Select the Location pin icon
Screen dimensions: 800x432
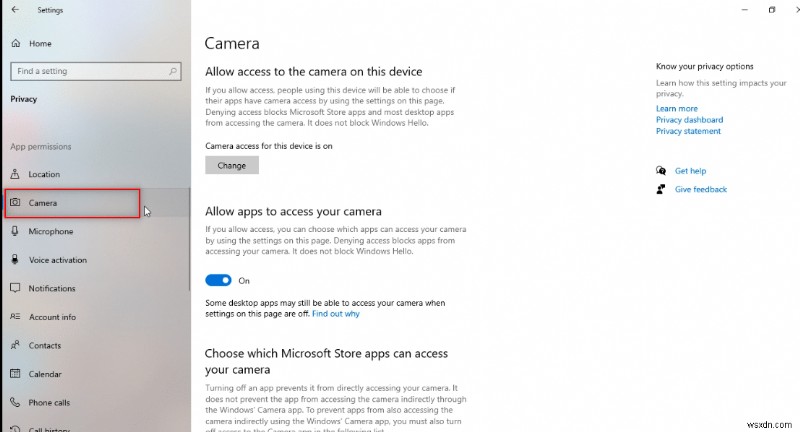click(x=15, y=174)
